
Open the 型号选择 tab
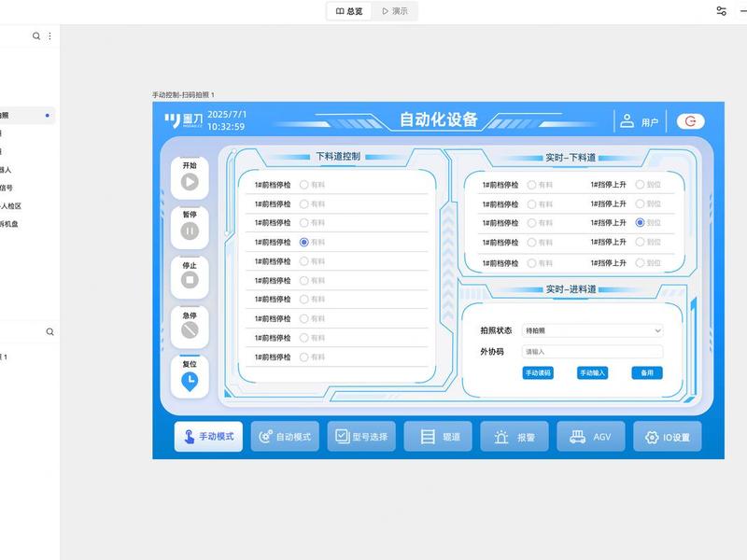[361, 436]
